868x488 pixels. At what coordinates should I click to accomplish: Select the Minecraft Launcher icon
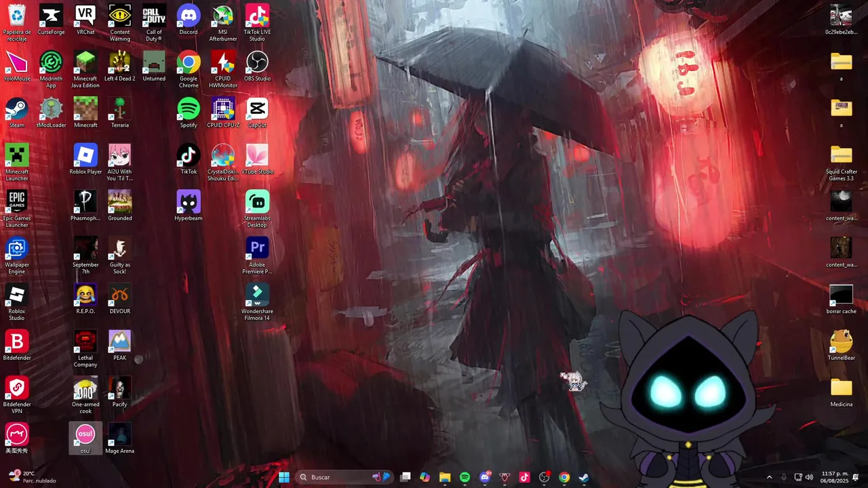(x=17, y=163)
